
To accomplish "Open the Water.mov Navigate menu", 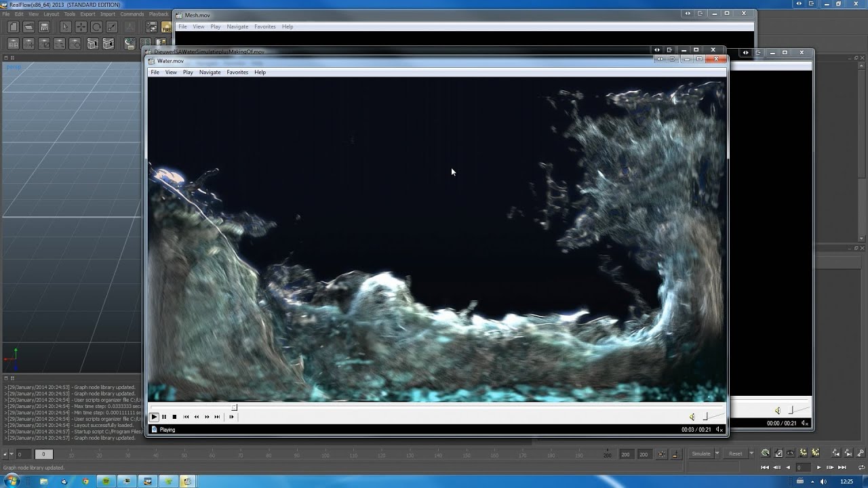I will [210, 72].
